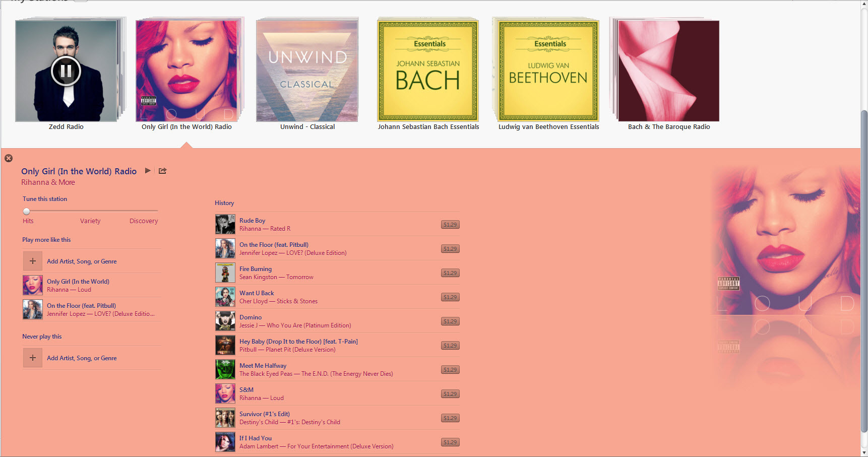Buy Want U Back for $1.29
This screenshot has height=457, width=868.
pos(450,297)
